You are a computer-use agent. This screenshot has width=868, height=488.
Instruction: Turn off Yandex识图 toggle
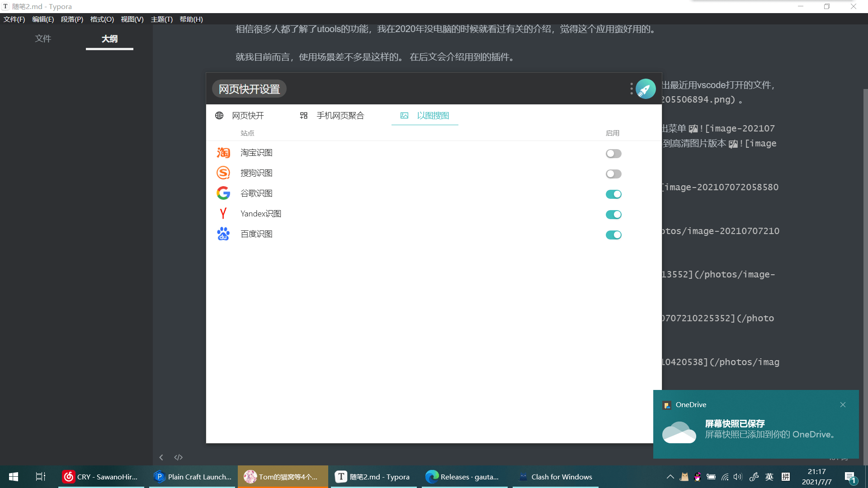click(613, 215)
